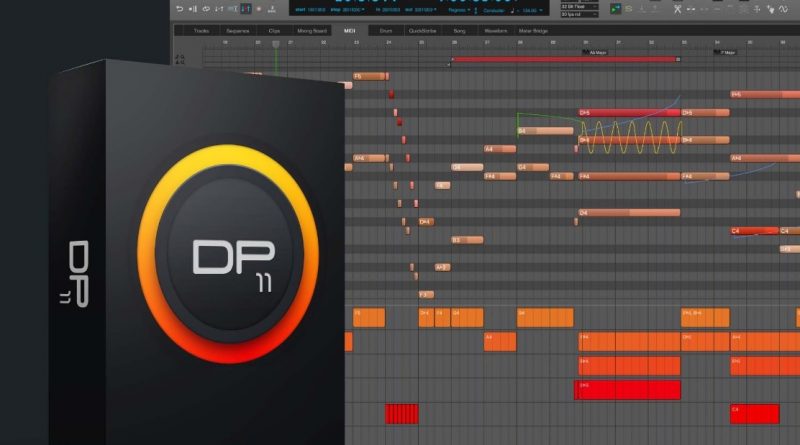The height and width of the screenshot is (445, 800).
Task: Select the red C4 note
Action: click(755, 231)
